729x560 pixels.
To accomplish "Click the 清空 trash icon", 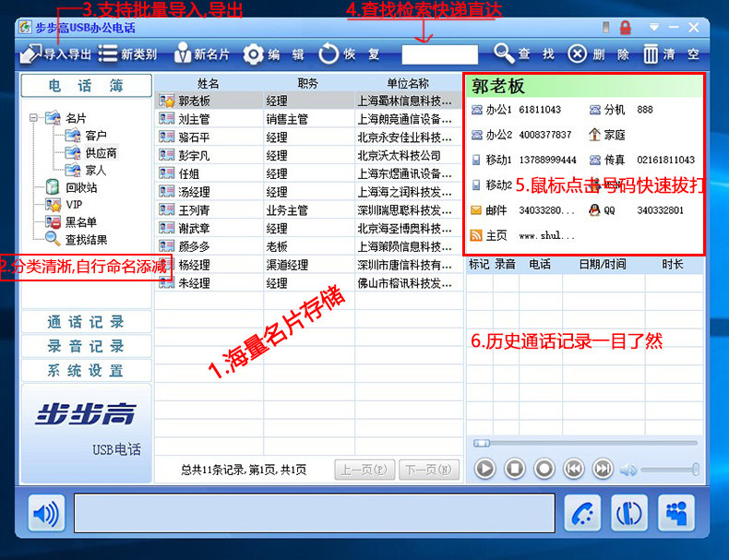I will [651, 54].
